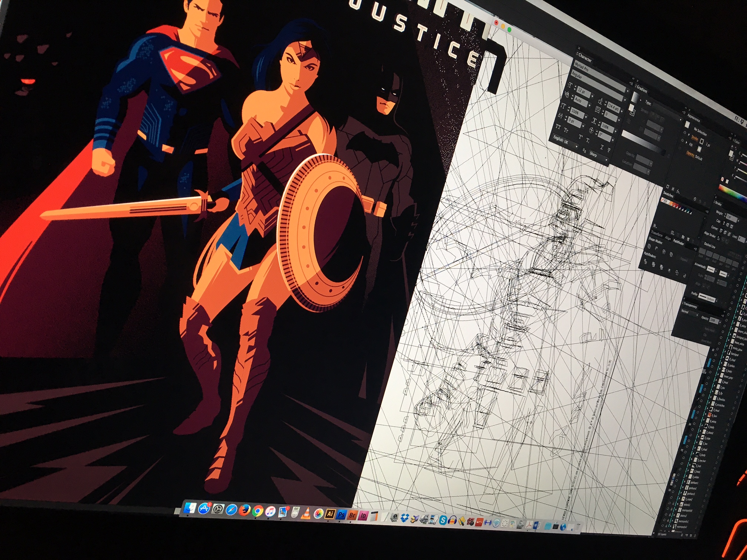747x560 pixels.
Task: Expand the Stroke attribute in Appearance panel
Action: (689, 134)
